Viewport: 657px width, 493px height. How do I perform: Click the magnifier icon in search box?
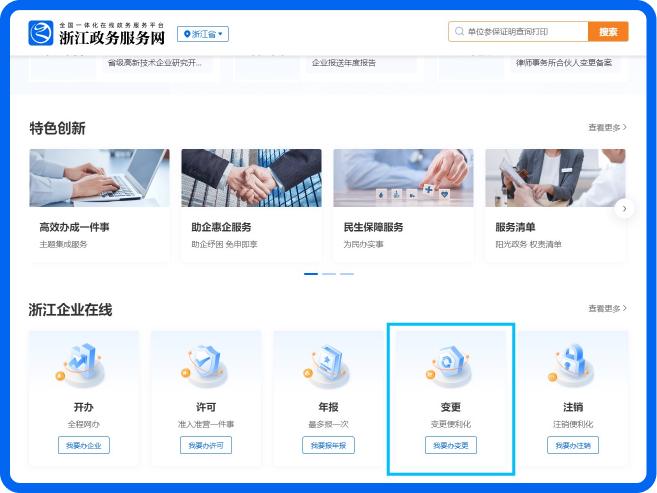click(x=459, y=31)
